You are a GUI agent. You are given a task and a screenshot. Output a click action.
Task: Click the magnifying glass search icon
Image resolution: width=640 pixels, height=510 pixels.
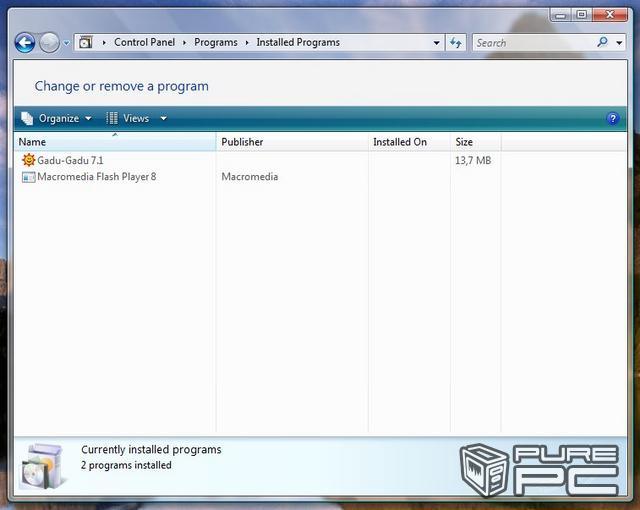click(602, 42)
